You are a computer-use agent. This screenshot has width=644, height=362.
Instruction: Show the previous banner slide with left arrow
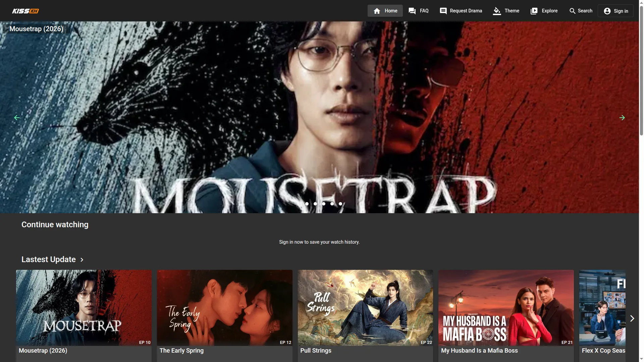point(17,118)
